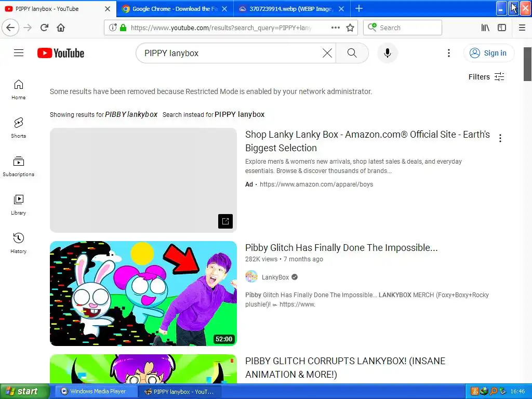Click the amazon.com/apparel/boys ad URL
This screenshot has width=532, height=399.
[x=316, y=184]
